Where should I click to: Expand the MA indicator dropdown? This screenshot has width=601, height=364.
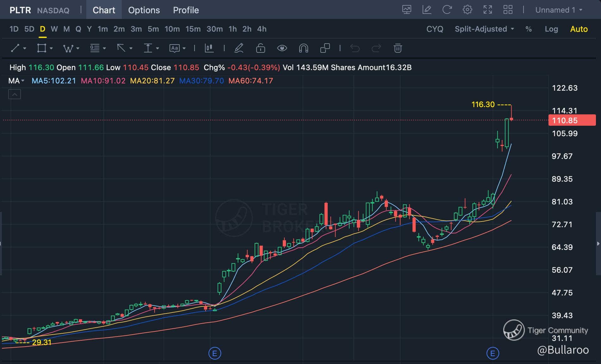pos(16,81)
